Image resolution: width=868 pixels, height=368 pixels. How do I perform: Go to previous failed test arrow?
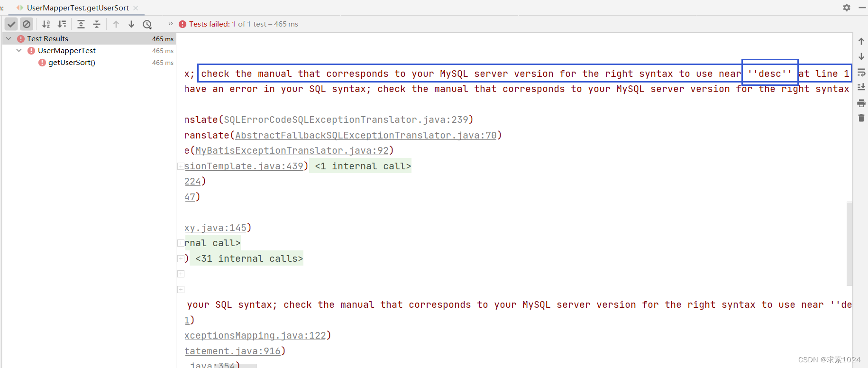[116, 24]
